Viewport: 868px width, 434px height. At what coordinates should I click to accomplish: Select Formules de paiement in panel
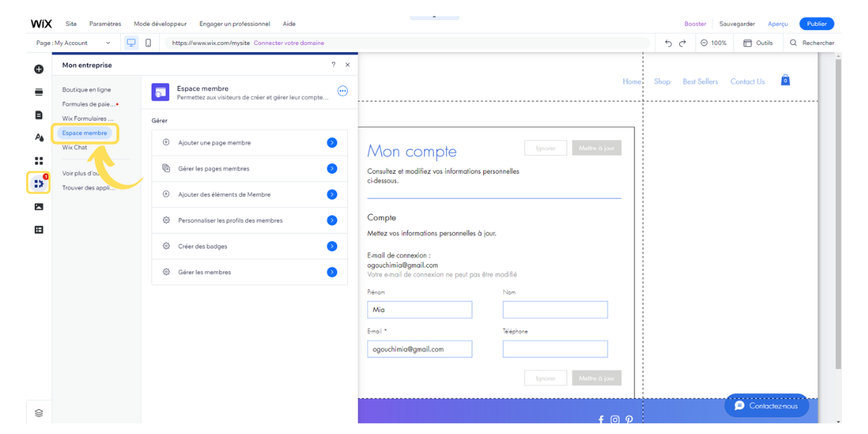pos(89,104)
